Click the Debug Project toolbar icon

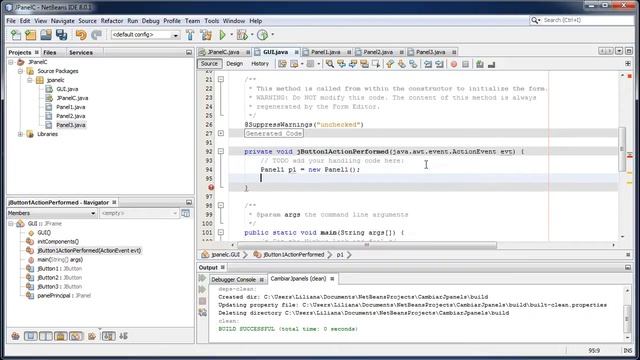click(x=242, y=35)
